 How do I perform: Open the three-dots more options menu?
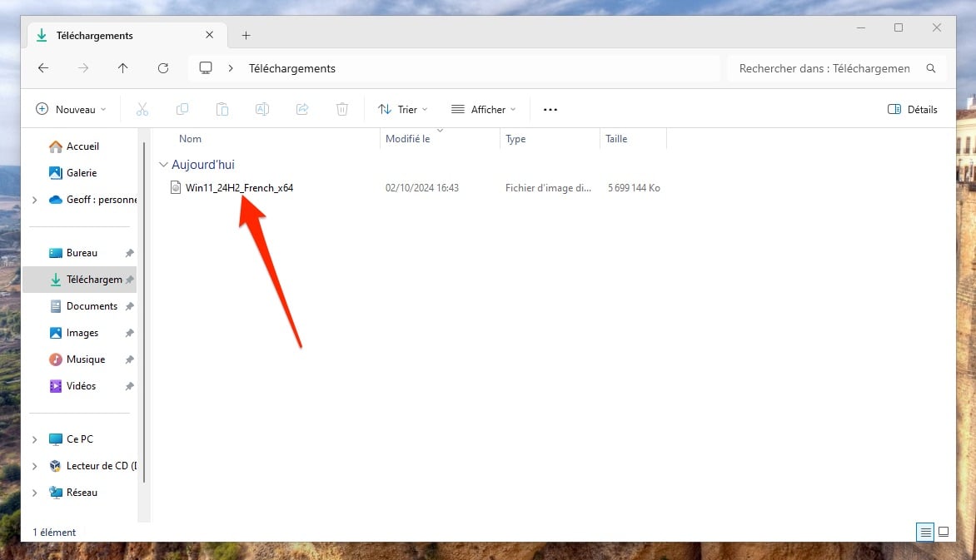[550, 110]
